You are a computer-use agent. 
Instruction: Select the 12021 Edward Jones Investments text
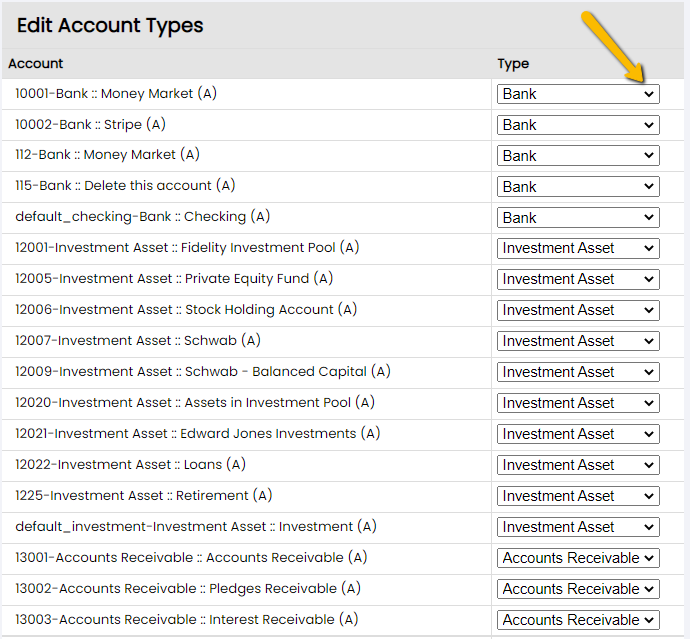coord(198,433)
